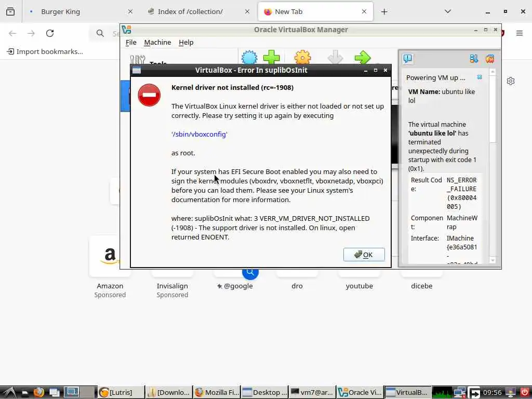Click the browser Forward arrow
The image size is (532, 399).
[31, 33]
